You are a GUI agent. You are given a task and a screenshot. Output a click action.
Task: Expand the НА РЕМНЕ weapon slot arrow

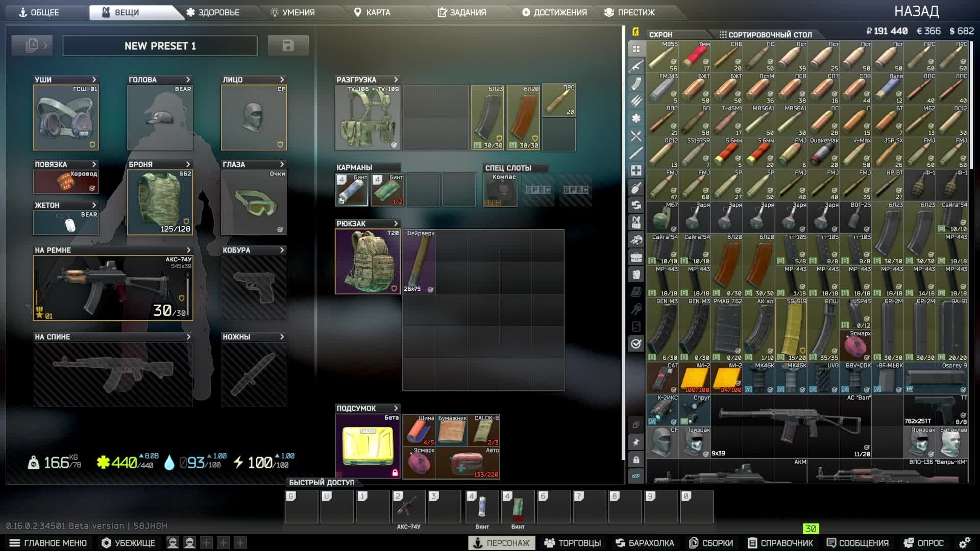188,250
